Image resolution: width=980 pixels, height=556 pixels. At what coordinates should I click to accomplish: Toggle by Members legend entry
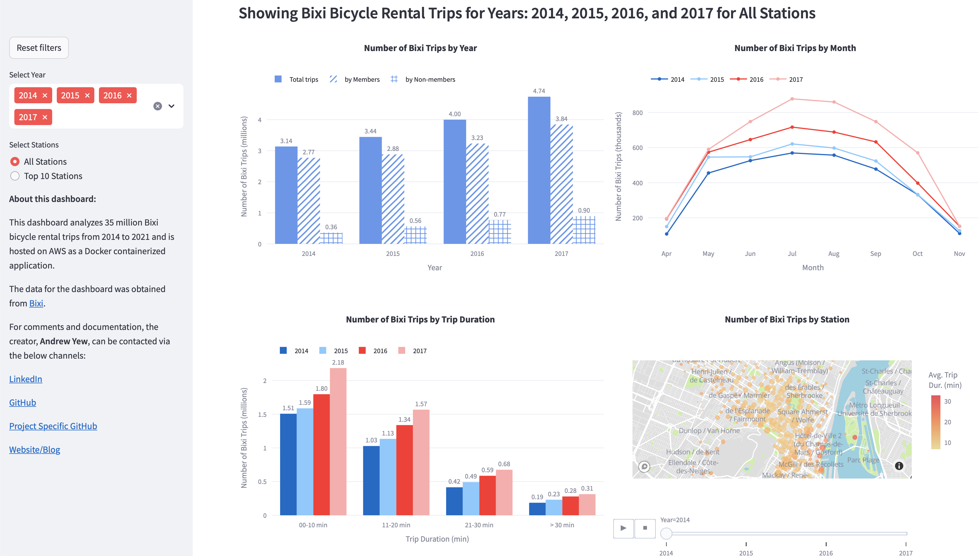pyautogui.click(x=355, y=79)
